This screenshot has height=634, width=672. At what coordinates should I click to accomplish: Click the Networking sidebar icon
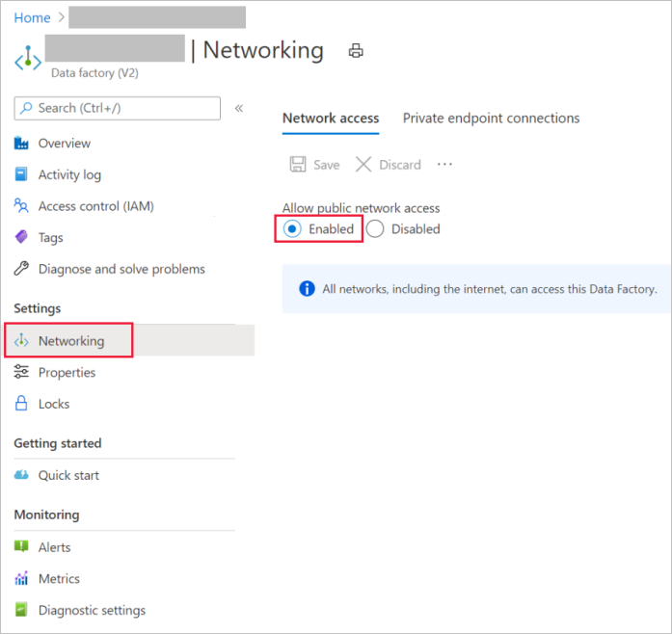click(x=21, y=341)
